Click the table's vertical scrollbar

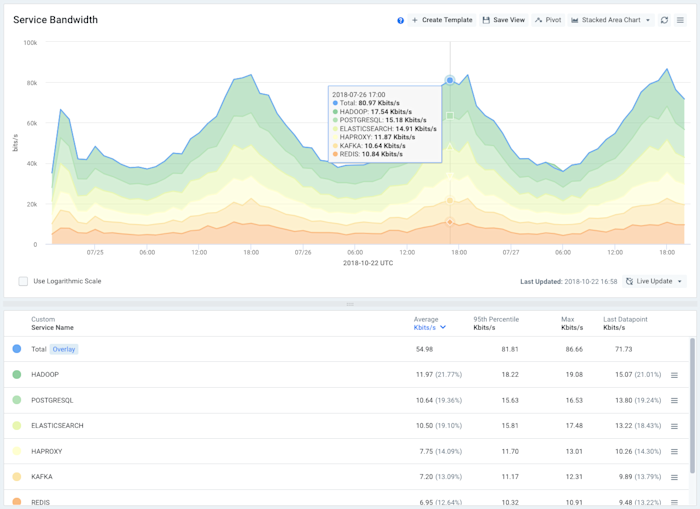(x=692, y=405)
